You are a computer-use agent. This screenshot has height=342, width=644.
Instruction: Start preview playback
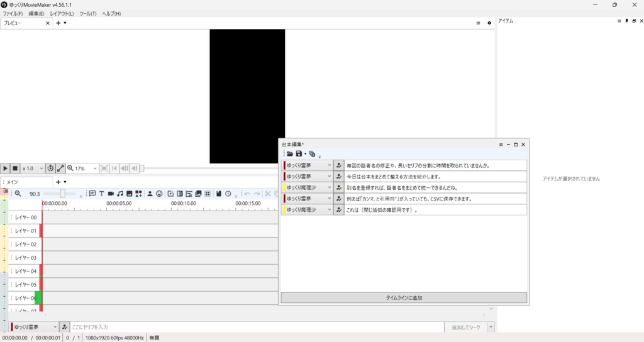click(5, 168)
